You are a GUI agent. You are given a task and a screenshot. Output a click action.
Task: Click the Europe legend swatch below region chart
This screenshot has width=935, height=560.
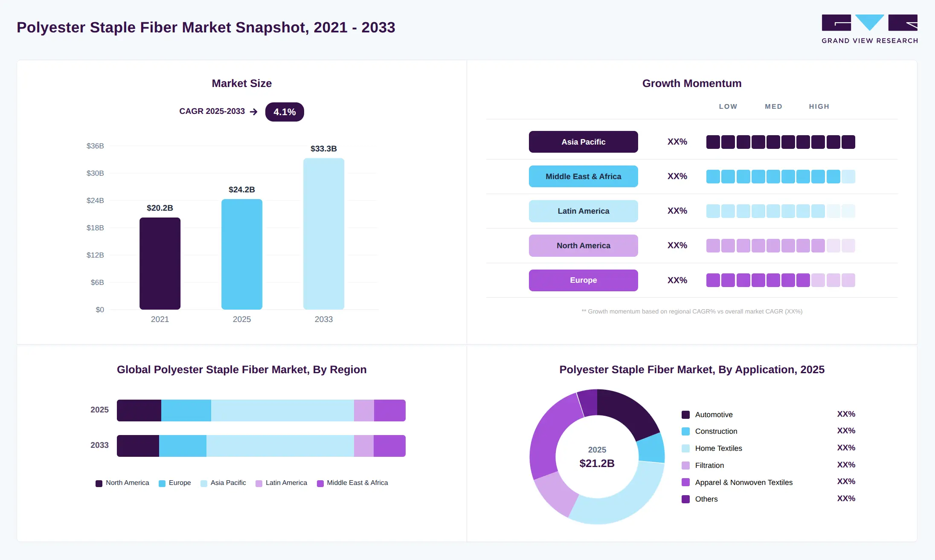pos(162,483)
